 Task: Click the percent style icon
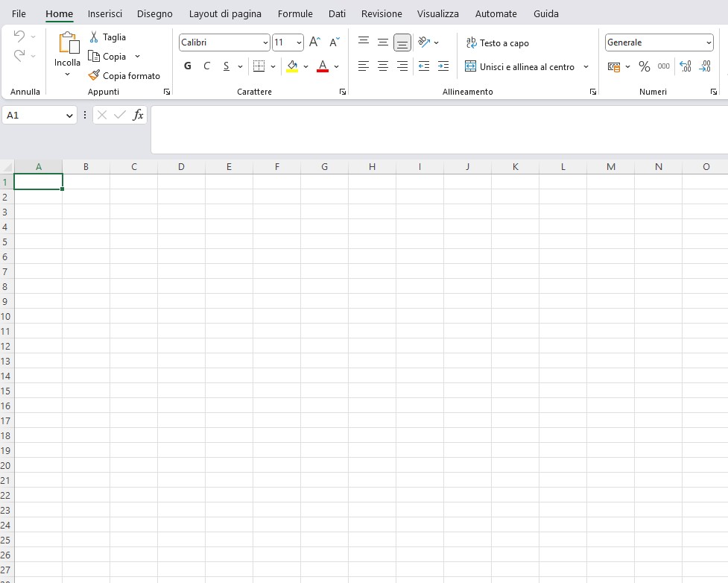[644, 66]
